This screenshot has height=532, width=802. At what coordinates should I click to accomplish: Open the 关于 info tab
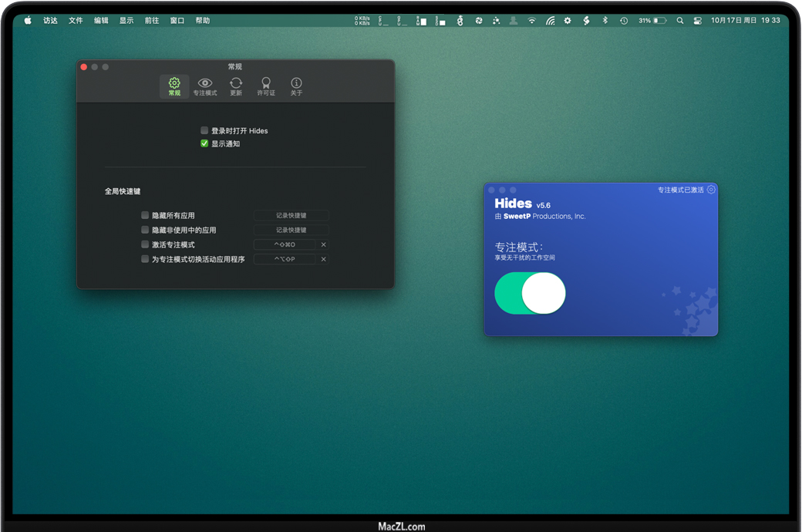[296, 86]
